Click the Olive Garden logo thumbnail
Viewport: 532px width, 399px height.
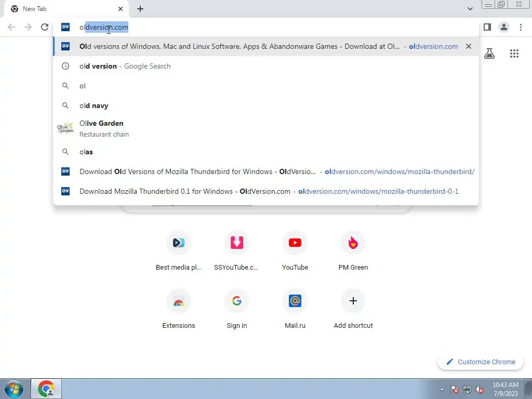65,128
